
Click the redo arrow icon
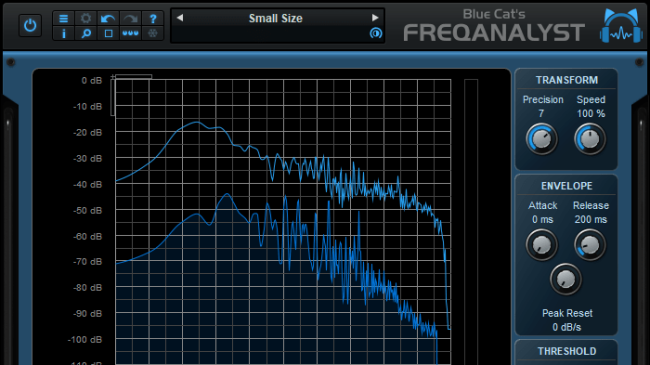click(x=131, y=19)
